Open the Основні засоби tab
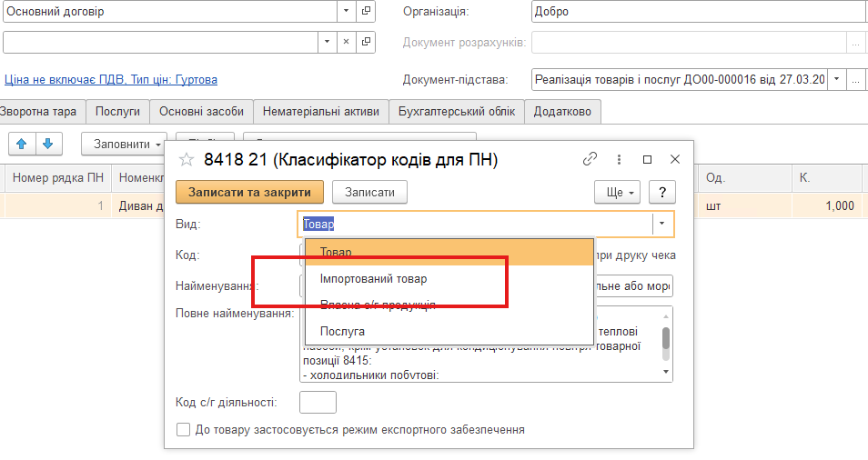 201,112
